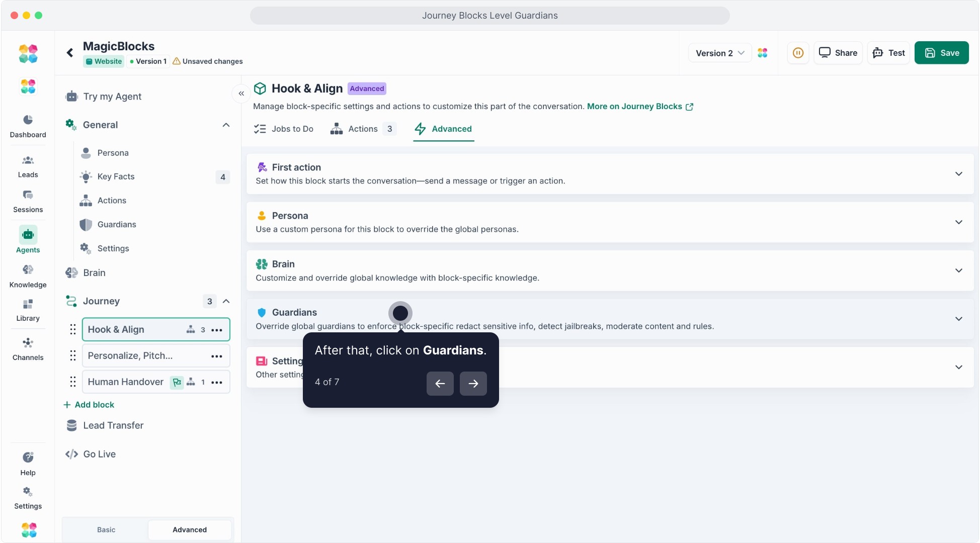Open the Version 2 dropdown
980x543 pixels.
pos(719,53)
